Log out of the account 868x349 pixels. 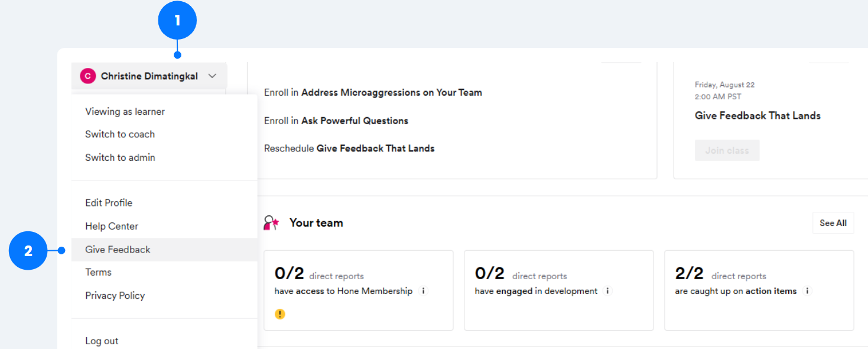point(102,341)
